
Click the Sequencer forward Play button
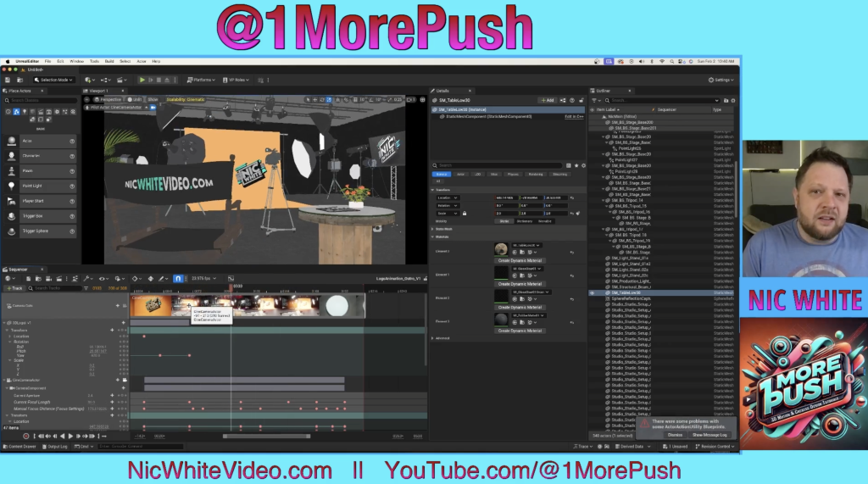click(x=70, y=437)
